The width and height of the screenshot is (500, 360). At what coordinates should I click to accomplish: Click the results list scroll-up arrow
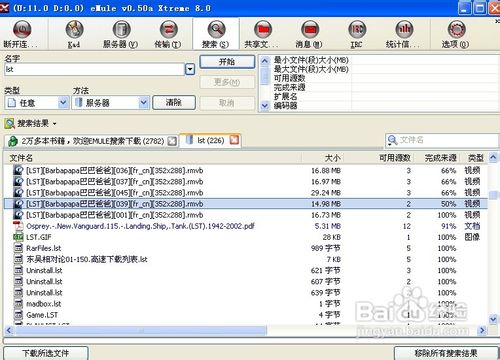tap(493, 158)
